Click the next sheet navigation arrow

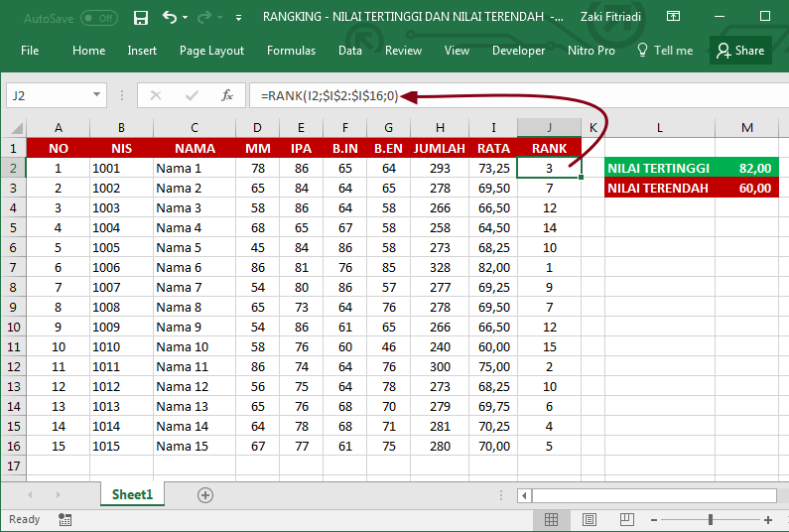click(58, 494)
